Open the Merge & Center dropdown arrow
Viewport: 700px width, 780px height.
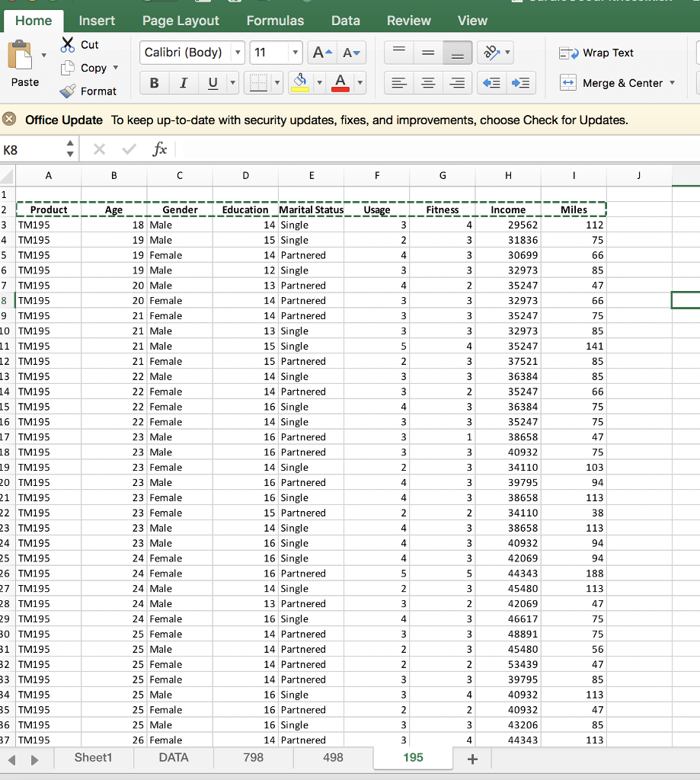[672, 82]
